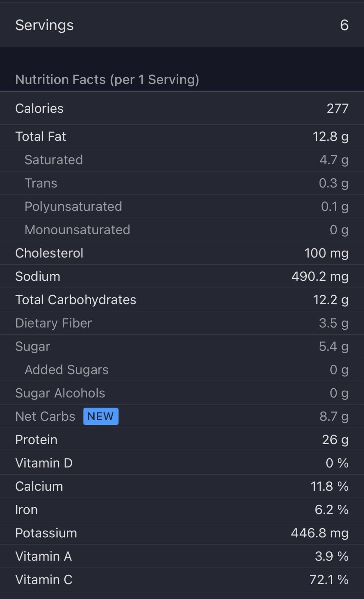Tap the Total Carbohydrates label
Viewport: 364px width, 599px height.
pos(76,300)
